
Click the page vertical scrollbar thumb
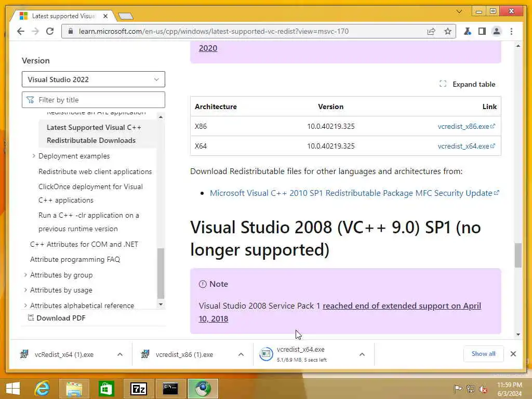pos(518,255)
